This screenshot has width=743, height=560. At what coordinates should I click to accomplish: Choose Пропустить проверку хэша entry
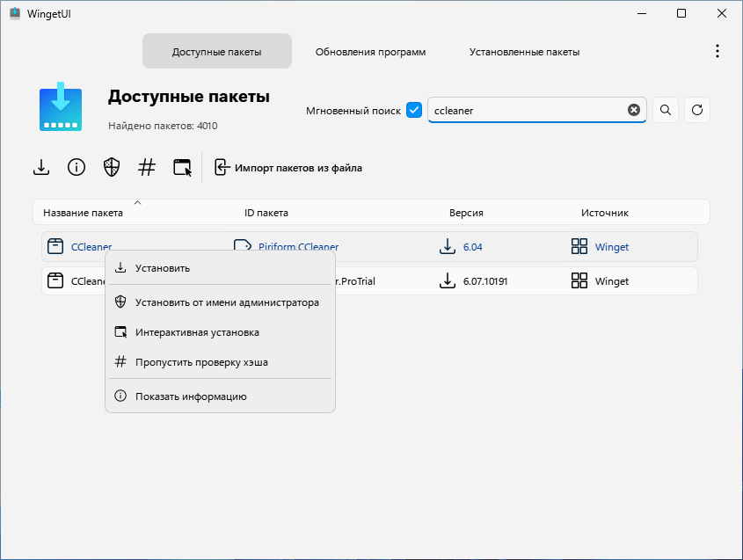(x=221, y=362)
